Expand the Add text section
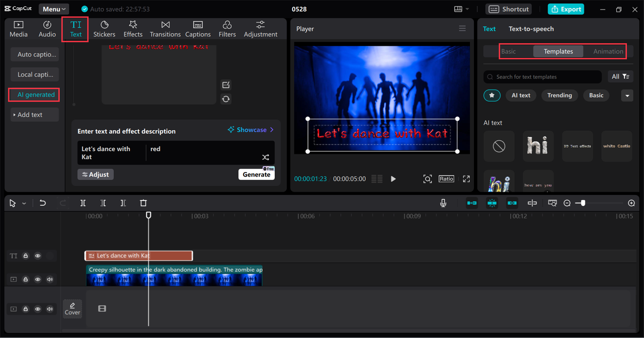 click(x=35, y=115)
